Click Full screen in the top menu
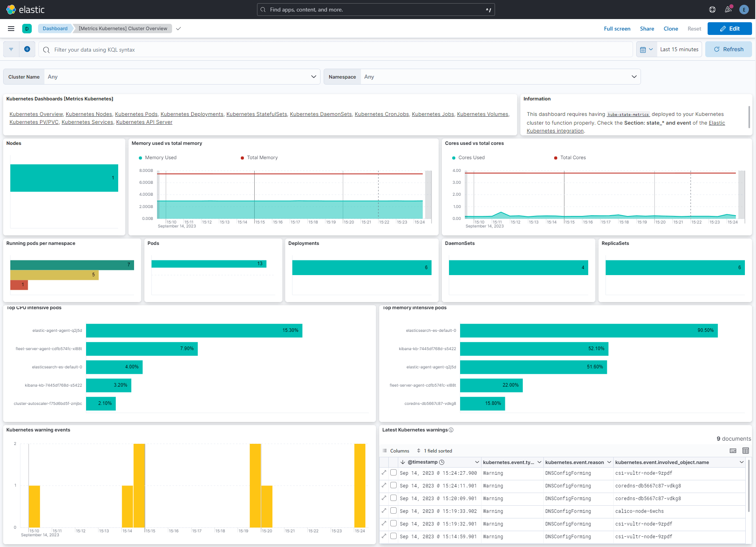Screen dimensions: 756x547 (617, 29)
